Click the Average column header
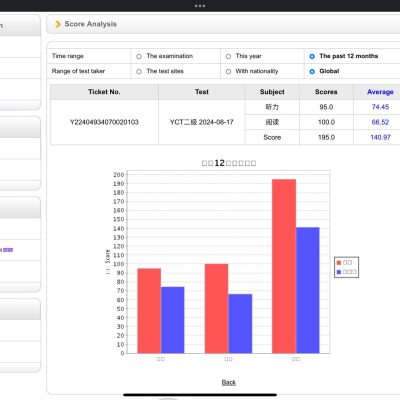This screenshot has height=400, width=400. [380, 92]
